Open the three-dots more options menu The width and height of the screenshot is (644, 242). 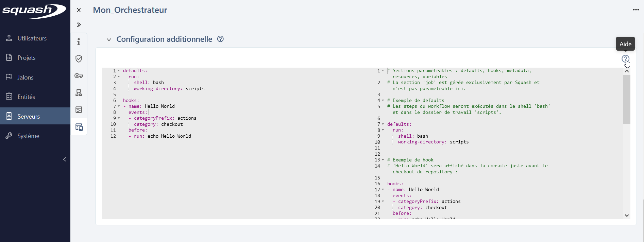(635, 10)
